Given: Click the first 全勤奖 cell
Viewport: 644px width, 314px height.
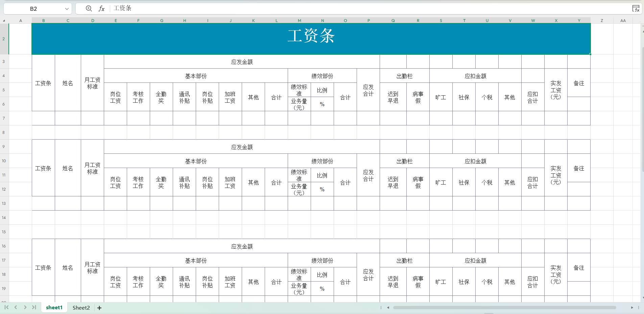Looking at the screenshot, I should tap(161, 97).
